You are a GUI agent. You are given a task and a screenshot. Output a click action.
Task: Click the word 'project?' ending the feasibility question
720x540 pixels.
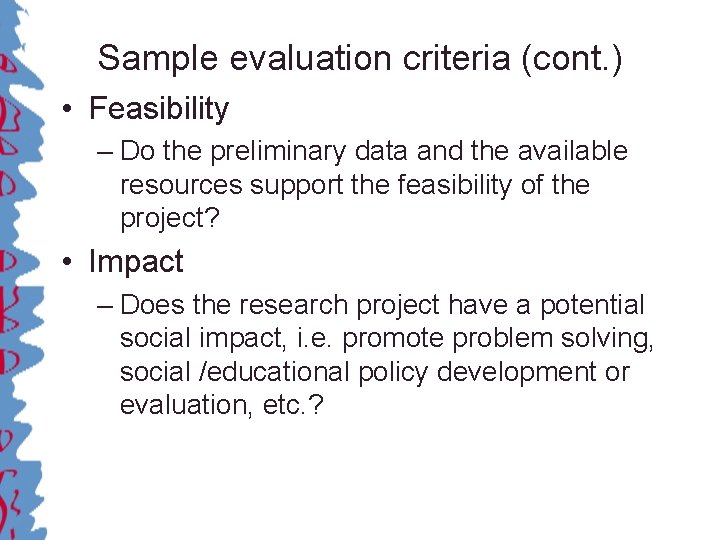pyautogui.click(x=170, y=219)
